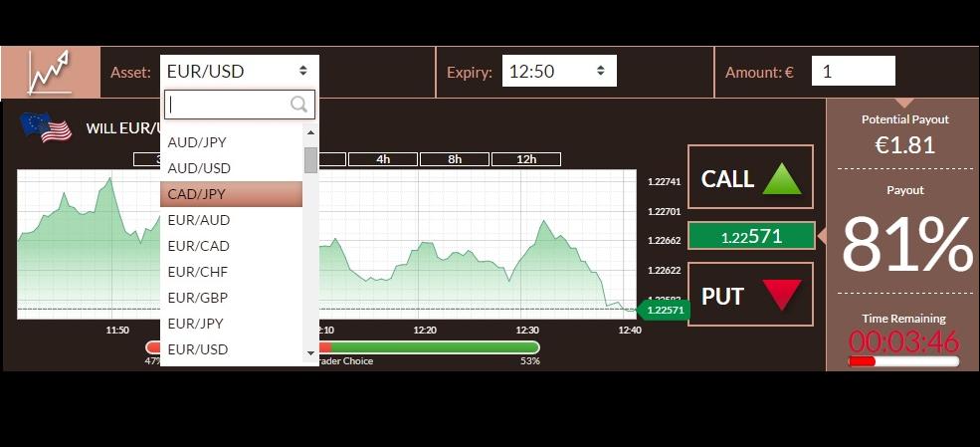Click the 12:30 time axis label
This screenshot has height=447, width=980.
pos(527,331)
